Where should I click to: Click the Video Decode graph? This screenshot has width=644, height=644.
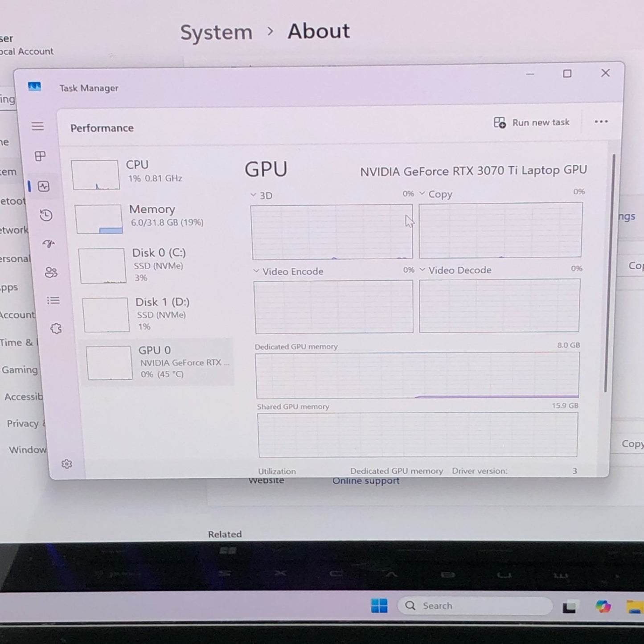pos(500,305)
